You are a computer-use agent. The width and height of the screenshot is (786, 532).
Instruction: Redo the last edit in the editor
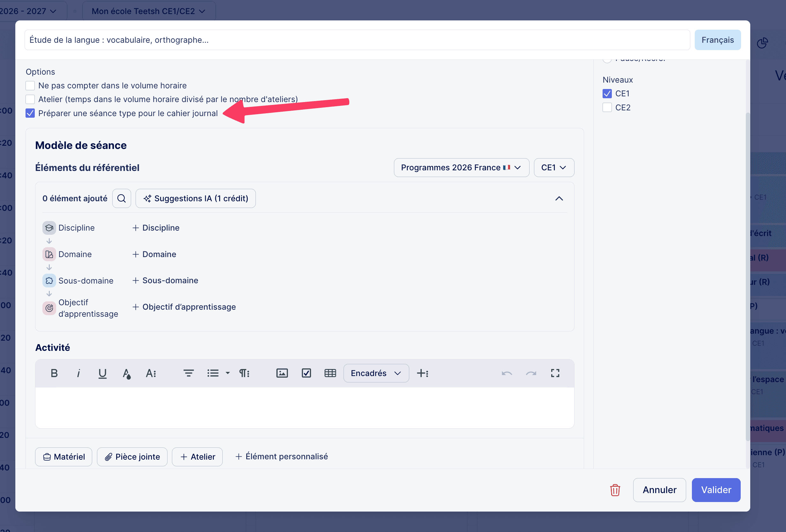click(531, 373)
